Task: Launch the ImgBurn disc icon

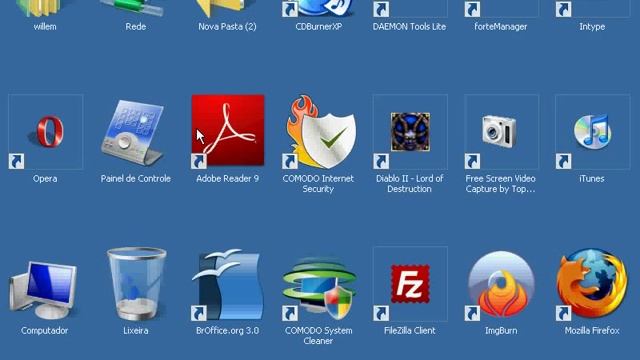Action: point(501,285)
